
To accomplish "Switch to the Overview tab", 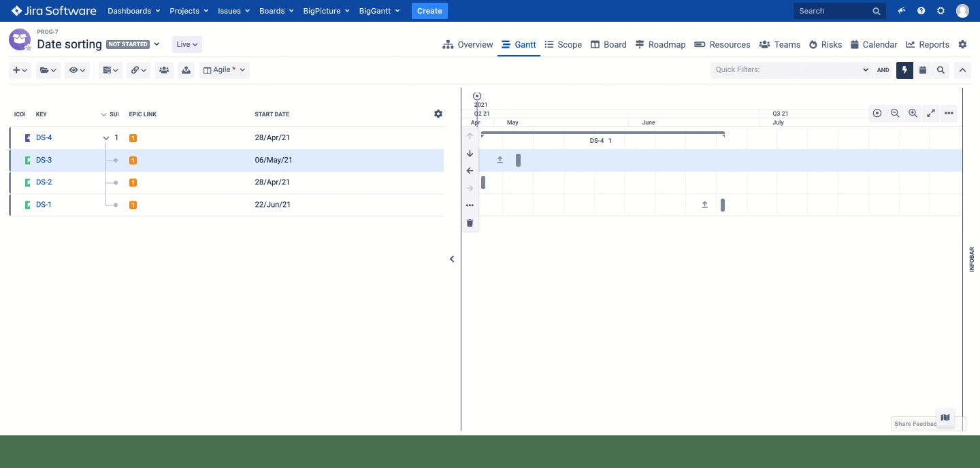I will 468,44.
